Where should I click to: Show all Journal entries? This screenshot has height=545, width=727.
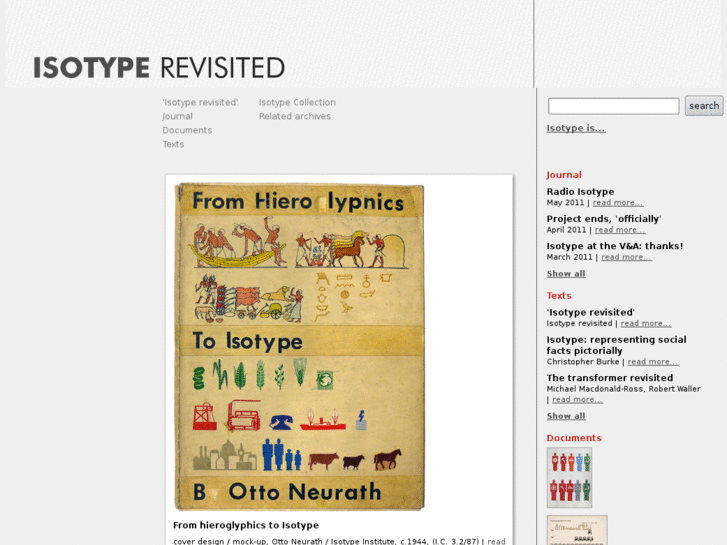[565, 274]
